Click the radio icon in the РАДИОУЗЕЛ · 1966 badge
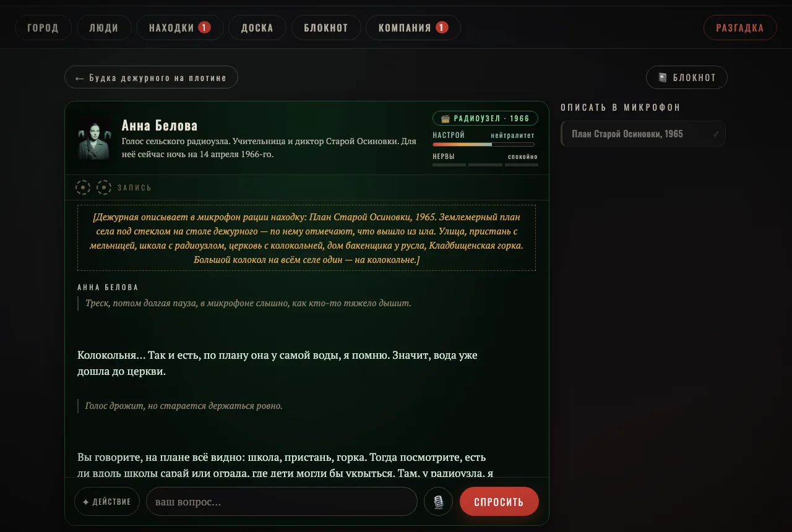This screenshot has width=792, height=532. tap(445, 118)
